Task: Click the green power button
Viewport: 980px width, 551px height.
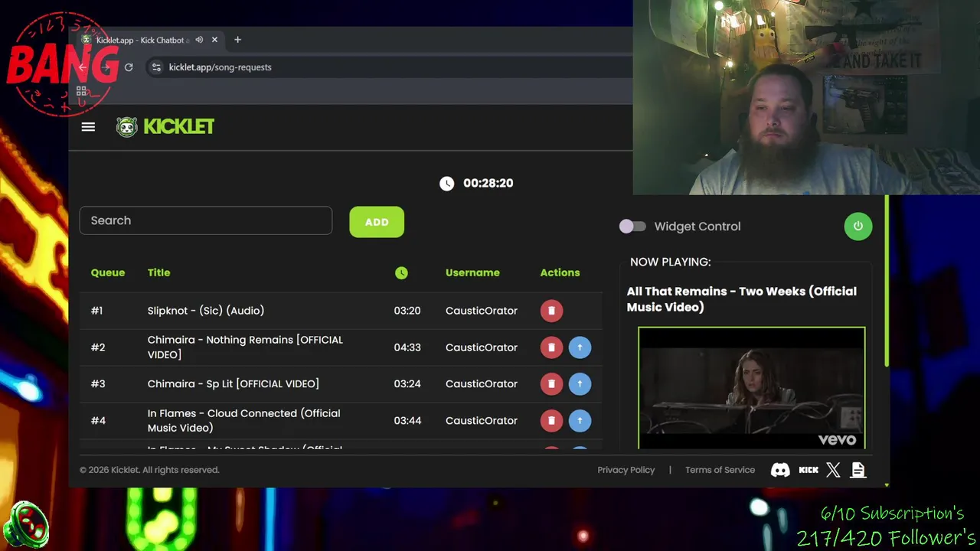Action: pyautogui.click(x=858, y=227)
